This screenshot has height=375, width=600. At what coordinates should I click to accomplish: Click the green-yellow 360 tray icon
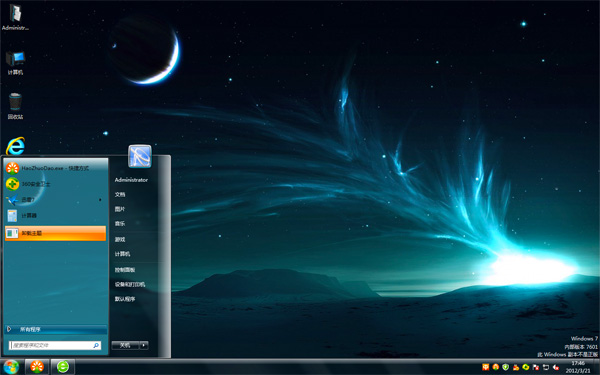pyautogui.click(x=526, y=367)
